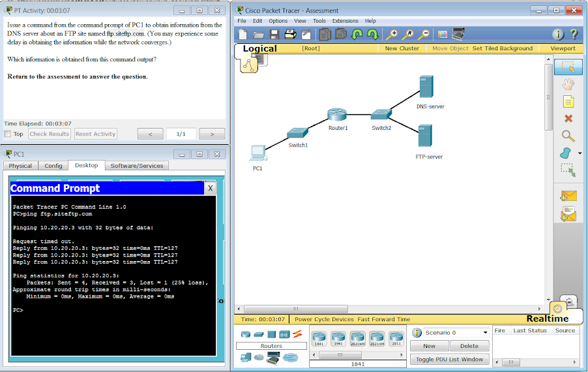Image resolution: width=588 pixels, height=372 pixels.
Task: Click the Copy toolbar icon
Action: pos(325,35)
